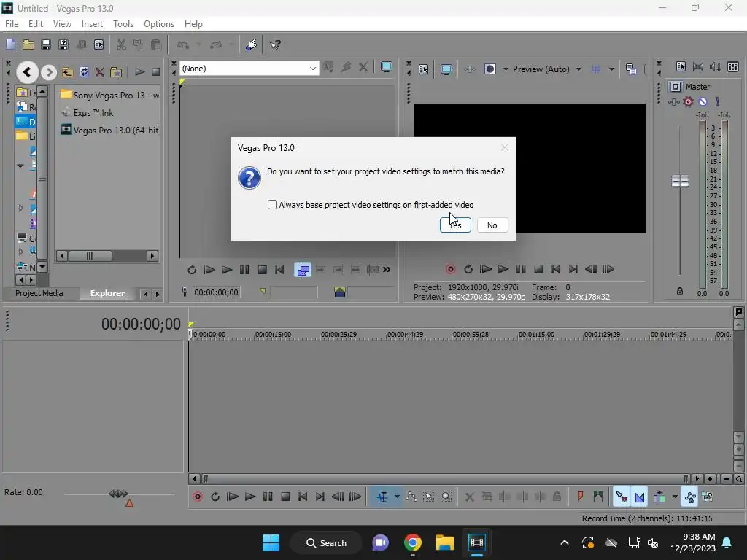Click the trimmer timecode field 00:00:00;00
This screenshot has height=560, width=747.
click(x=216, y=292)
